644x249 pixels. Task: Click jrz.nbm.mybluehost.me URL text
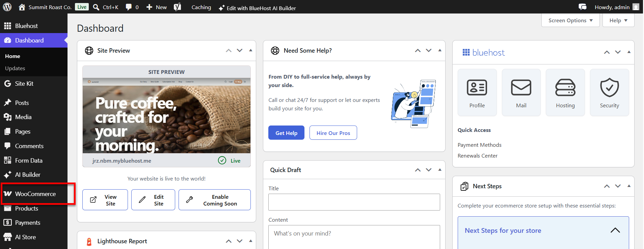122,161
